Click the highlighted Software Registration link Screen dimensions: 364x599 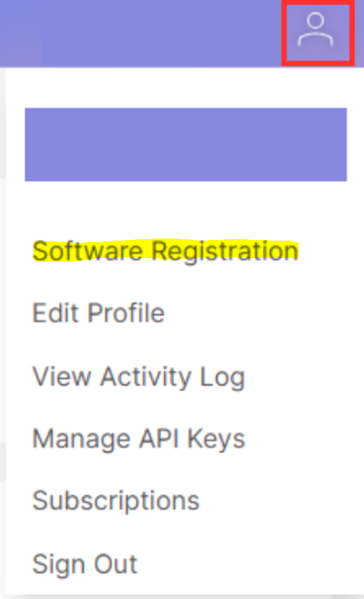(x=166, y=251)
